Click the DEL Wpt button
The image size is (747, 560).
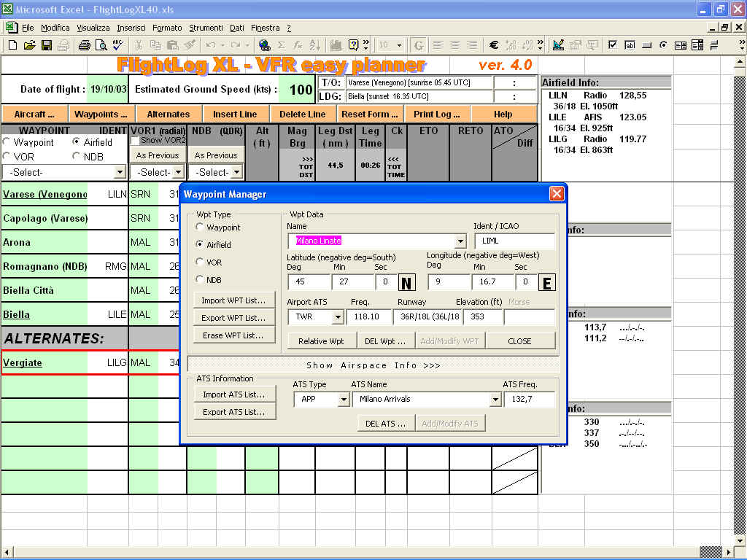pyautogui.click(x=385, y=341)
